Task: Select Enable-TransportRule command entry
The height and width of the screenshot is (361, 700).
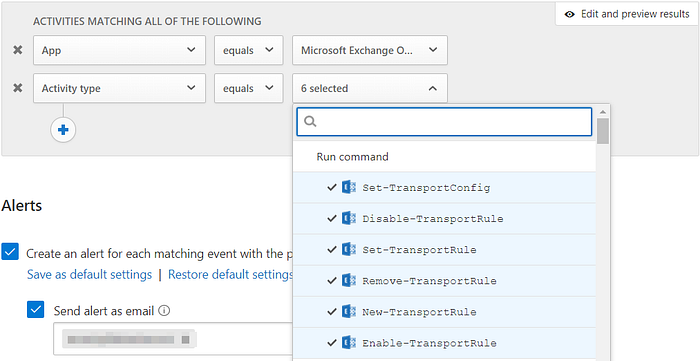Action: [x=444, y=343]
